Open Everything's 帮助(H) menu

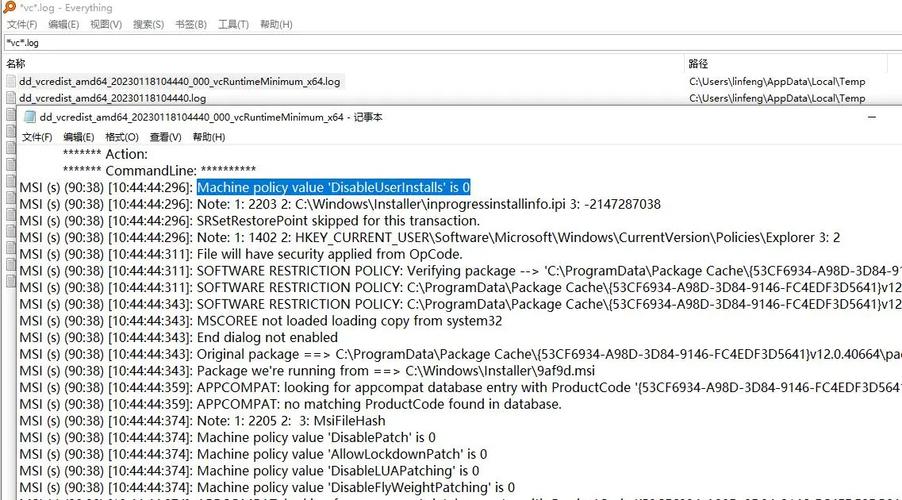[276, 24]
